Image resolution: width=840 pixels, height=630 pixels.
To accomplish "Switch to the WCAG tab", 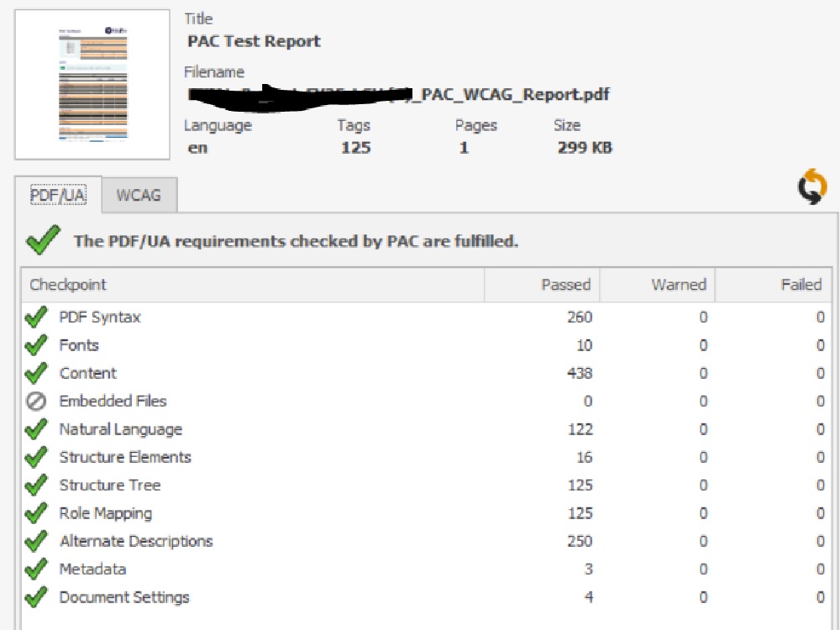I will tap(139, 195).
